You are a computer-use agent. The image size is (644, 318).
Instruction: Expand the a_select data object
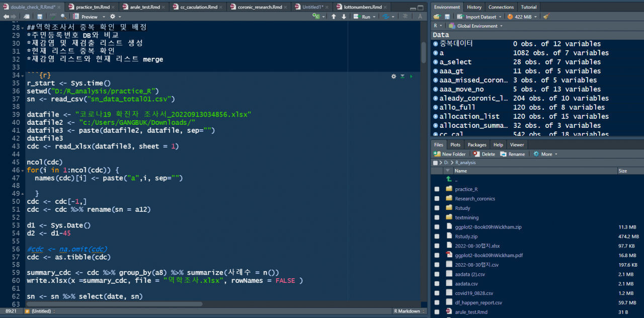tap(436, 62)
